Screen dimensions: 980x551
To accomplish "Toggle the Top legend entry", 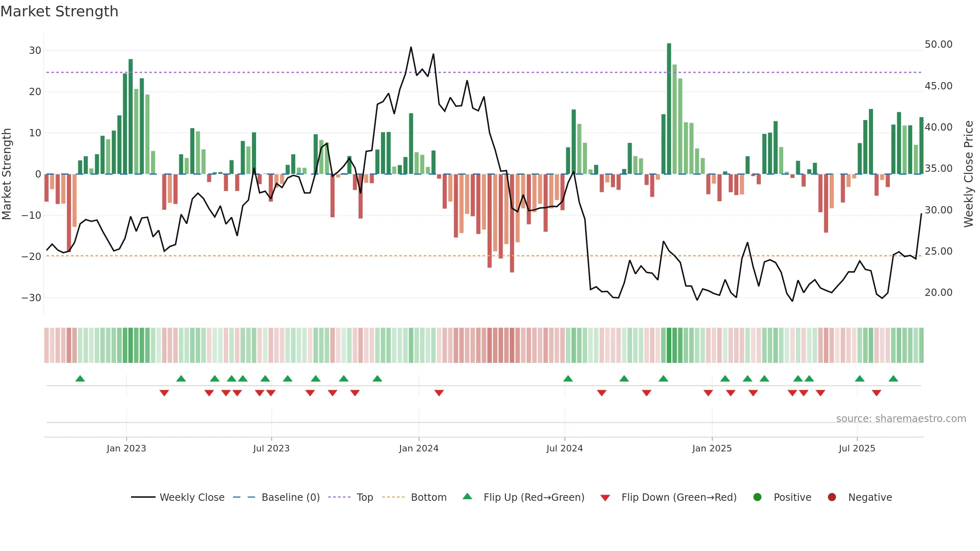I will tap(350, 497).
